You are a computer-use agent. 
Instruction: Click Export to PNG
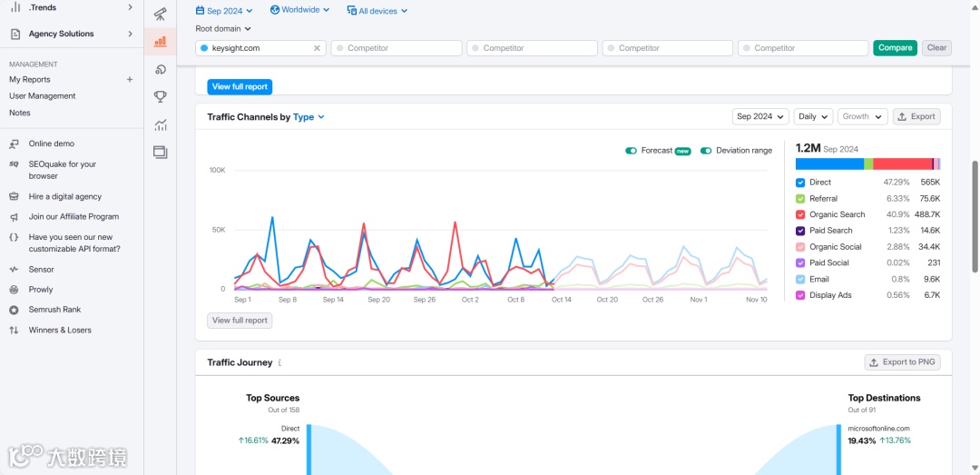tap(903, 362)
